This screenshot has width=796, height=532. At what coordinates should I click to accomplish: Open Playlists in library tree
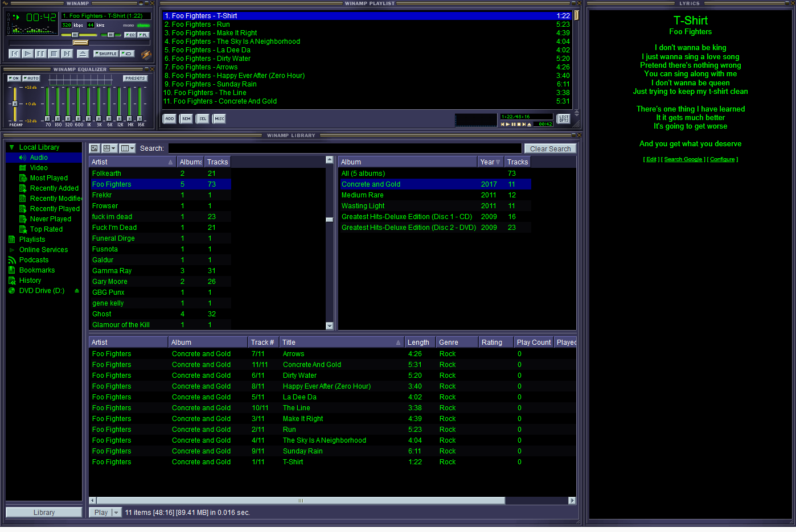pyautogui.click(x=32, y=240)
